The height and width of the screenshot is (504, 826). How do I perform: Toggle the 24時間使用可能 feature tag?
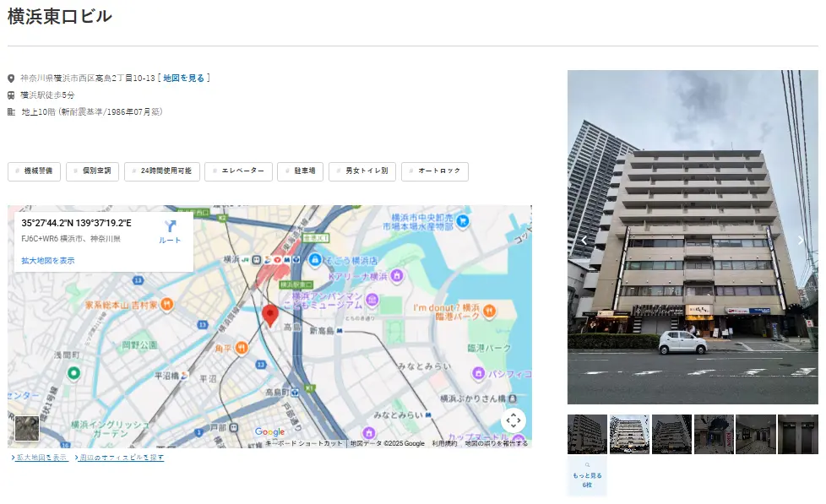[x=164, y=171]
